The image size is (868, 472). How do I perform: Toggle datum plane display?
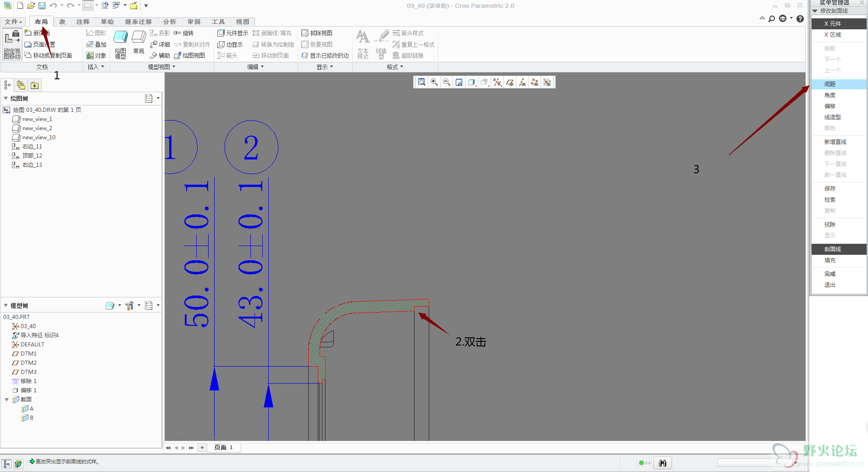click(x=510, y=82)
